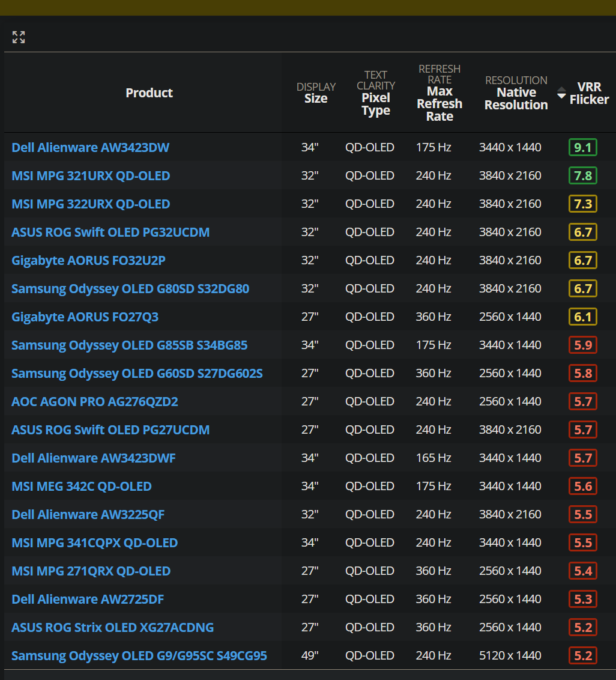Sort by VRR Flicker column header
The width and height of the screenshot is (616, 680).
(x=589, y=93)
